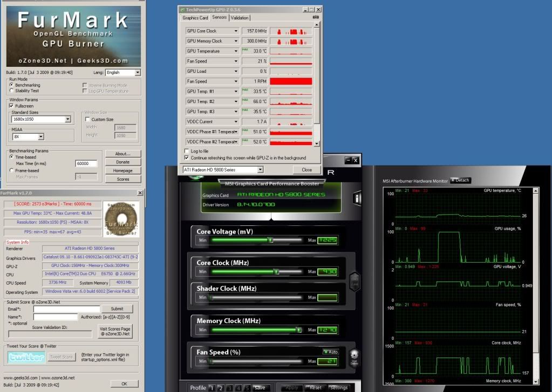Click the Memory Clock slider handle
The width and height of the screenshot is (552, 392).
(x=299, y=329)
